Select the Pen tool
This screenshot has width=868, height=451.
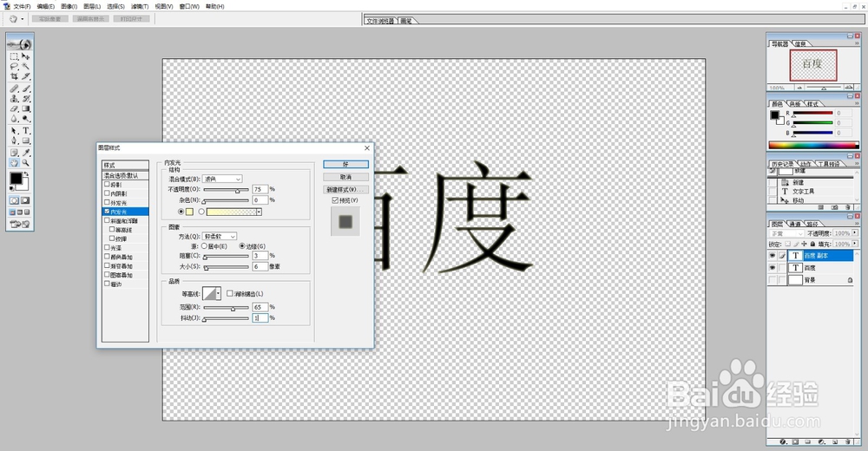click(15, 141)
